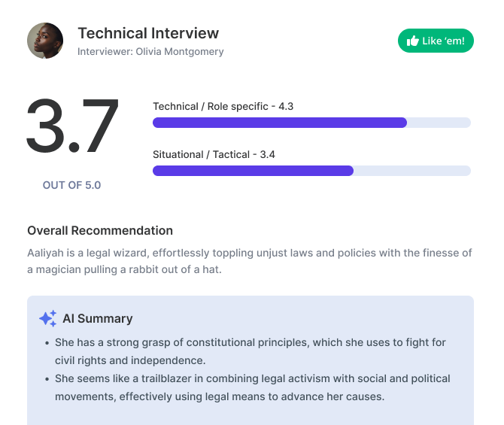The height and width of the screenshot is (425, 504).
Task: Click the Overall Recommendation heading
Action: point(100,230)
